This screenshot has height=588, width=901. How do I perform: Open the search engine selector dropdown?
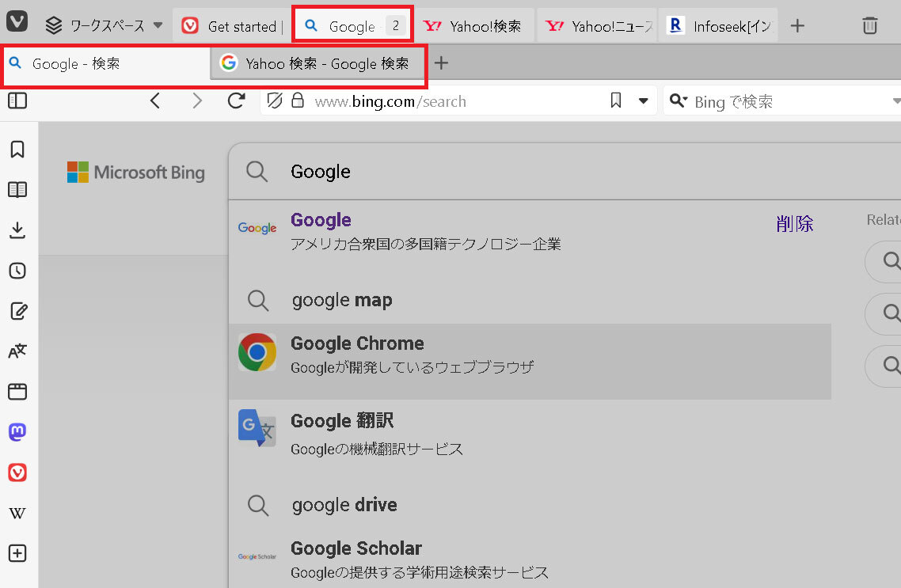[679, 101]
